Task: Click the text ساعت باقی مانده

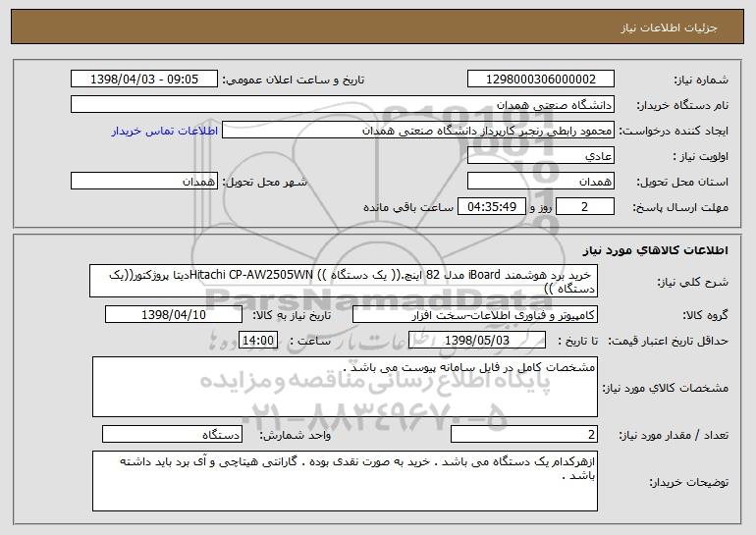Action: click(x=408, y=207)
